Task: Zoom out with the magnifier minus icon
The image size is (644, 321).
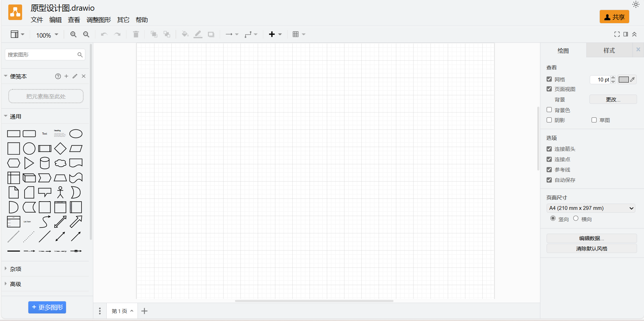Action: [x=86, y=34]
